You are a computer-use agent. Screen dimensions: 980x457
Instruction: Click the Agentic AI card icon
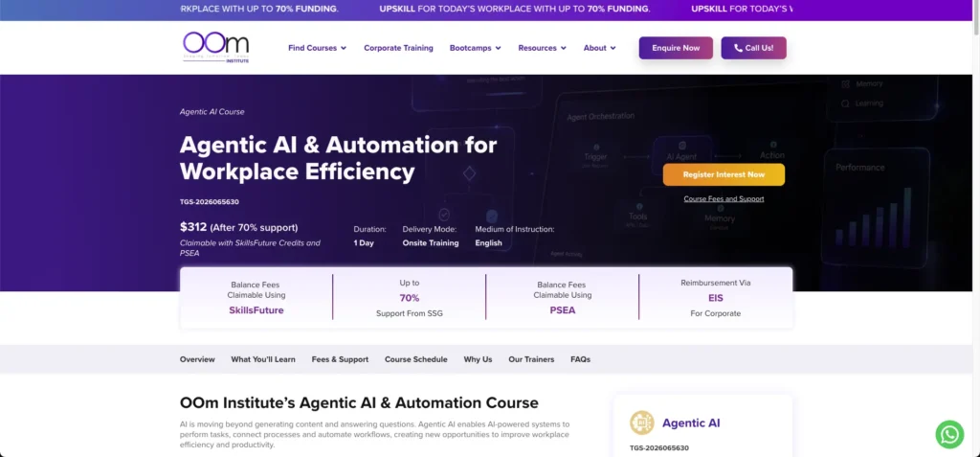click(x=641, y=423)
